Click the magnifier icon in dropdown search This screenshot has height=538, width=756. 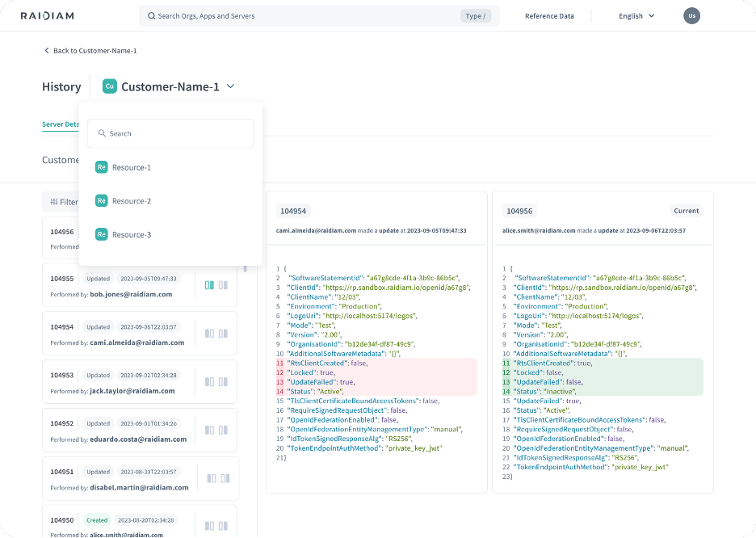(102, 133)
